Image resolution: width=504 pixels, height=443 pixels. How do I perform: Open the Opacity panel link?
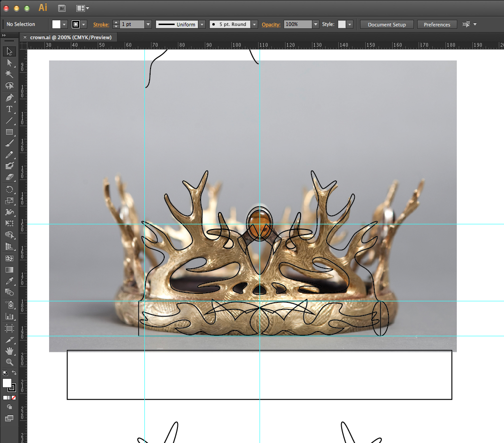pos(271,25)
